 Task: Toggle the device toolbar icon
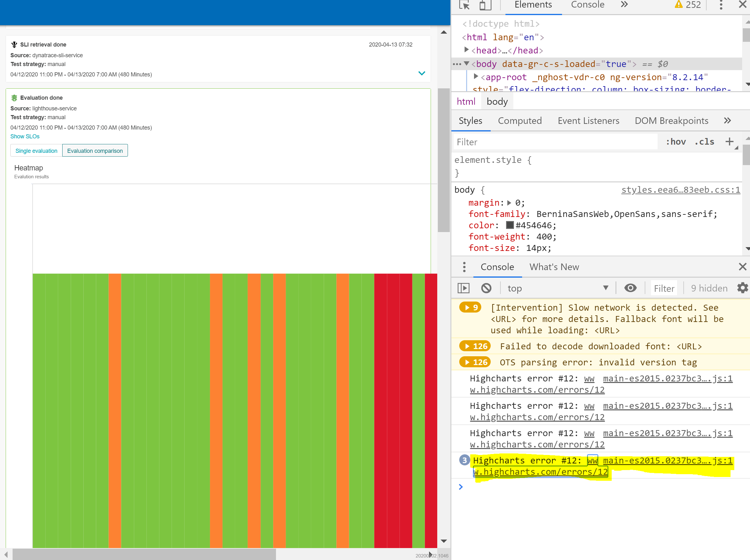tap(485, 5)
